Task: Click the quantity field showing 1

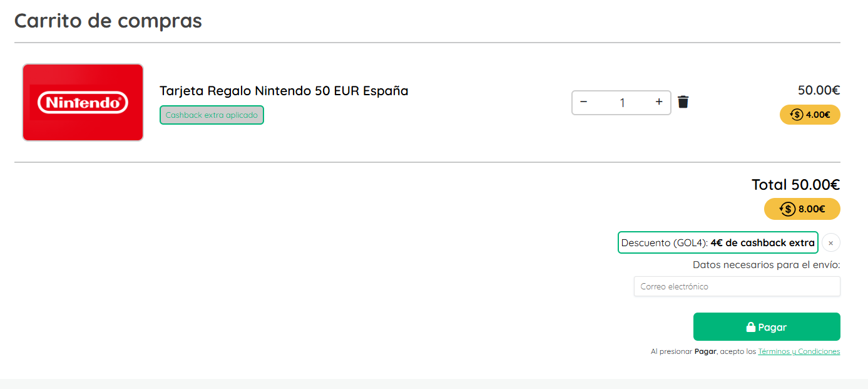Action: click(x=621, y=103)
